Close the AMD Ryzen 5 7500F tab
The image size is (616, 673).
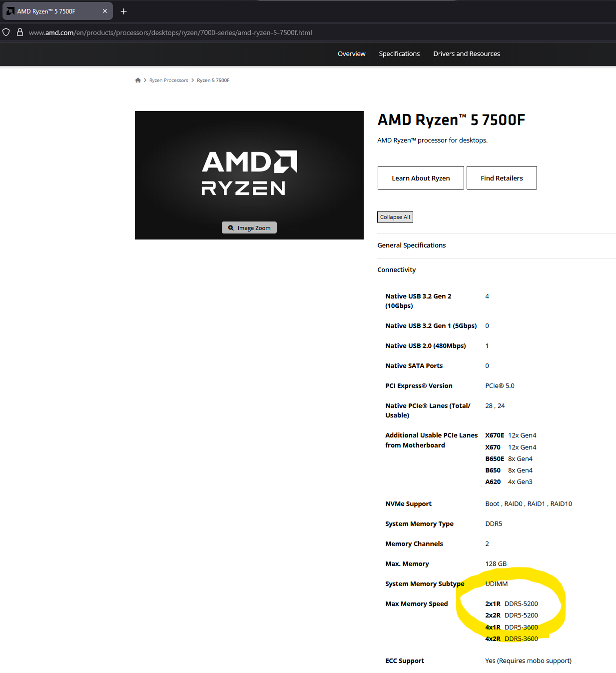(x=105, y=11)
